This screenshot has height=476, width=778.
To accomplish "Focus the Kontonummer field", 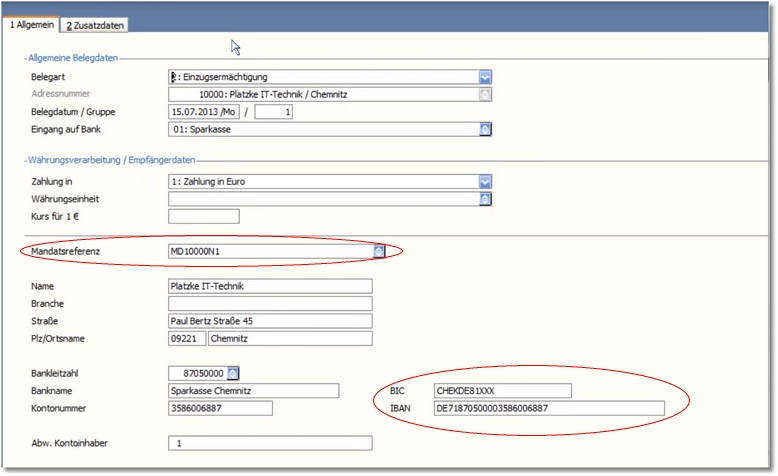I will tap(220, 408).
